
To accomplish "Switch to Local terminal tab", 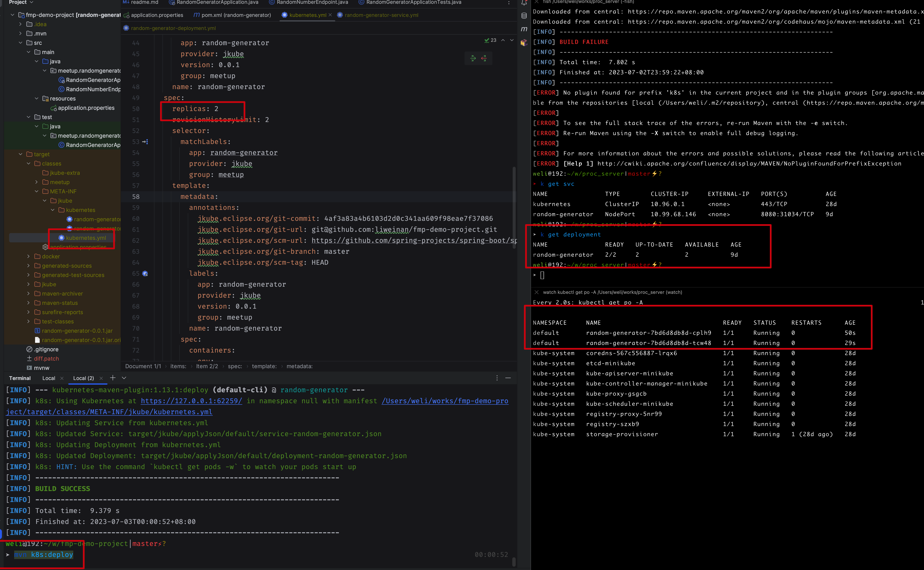I will point(49,378).
